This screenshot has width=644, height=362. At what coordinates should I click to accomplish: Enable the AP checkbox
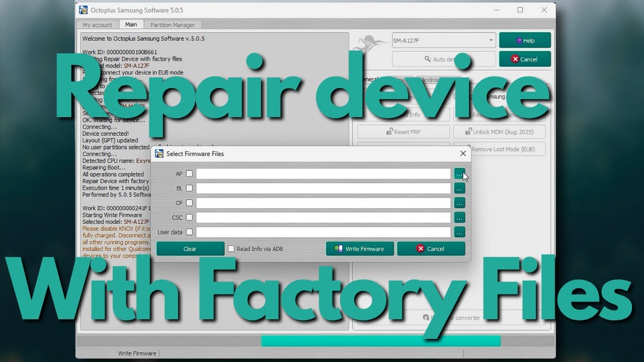point(189,173)
